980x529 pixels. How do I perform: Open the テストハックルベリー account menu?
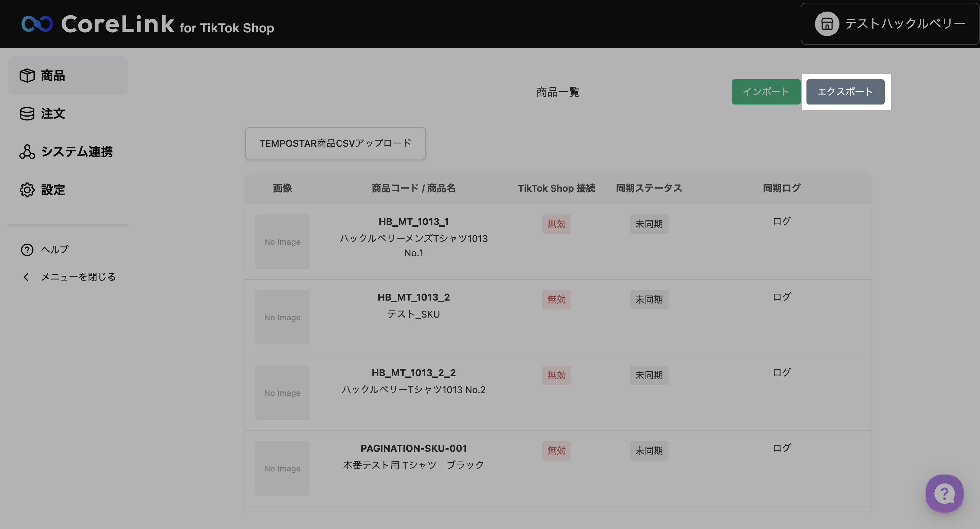tap(905, 24)
